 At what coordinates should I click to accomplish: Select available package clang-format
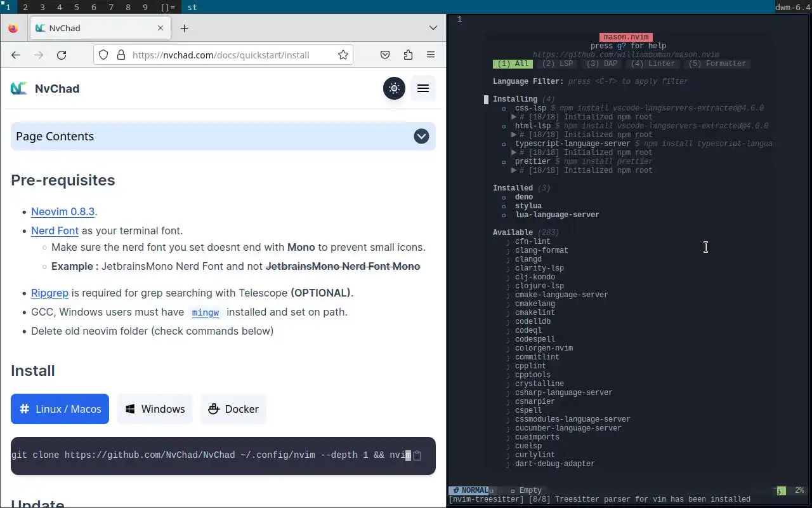tap(542, 250)
